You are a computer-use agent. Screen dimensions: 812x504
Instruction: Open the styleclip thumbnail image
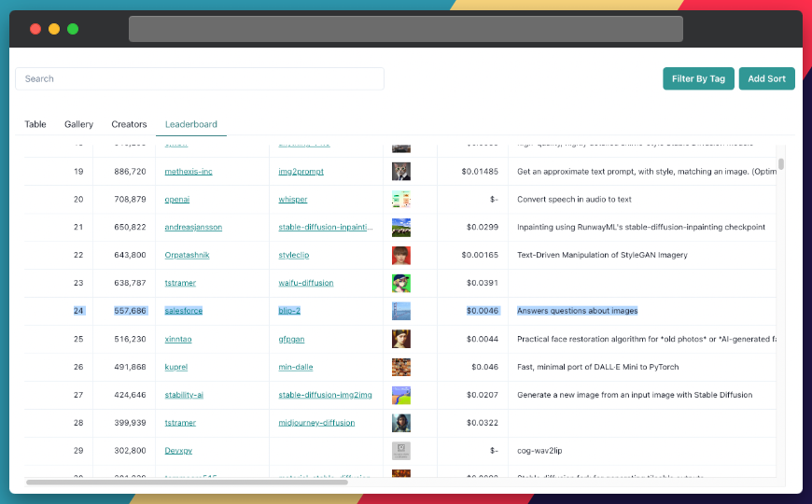click(x=400, y=256)
